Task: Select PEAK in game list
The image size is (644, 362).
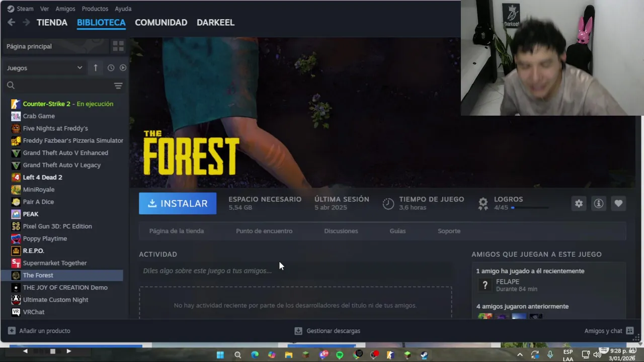Action: (x=62, y=214)
